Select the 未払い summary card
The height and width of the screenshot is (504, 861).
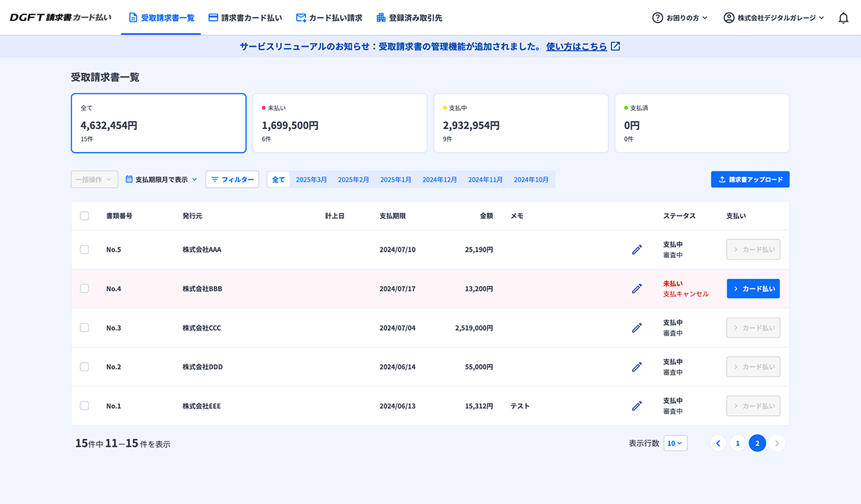click(339, 123)
